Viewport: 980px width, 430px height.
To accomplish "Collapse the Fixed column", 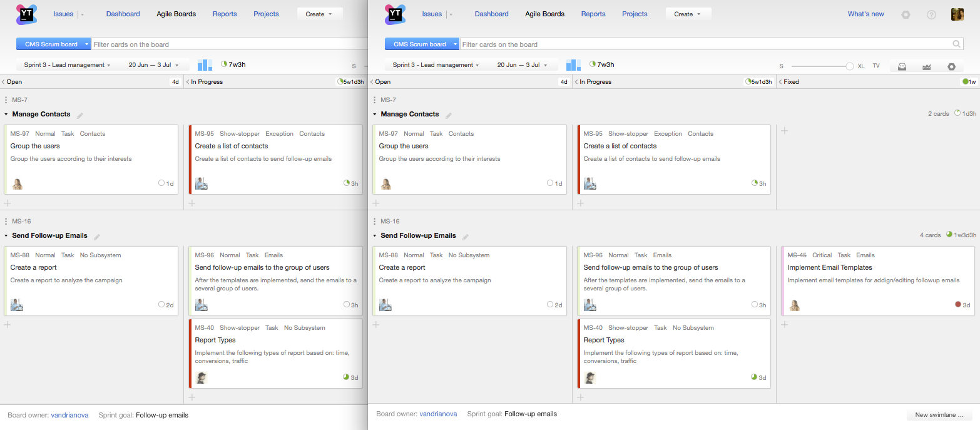I will pos(779,82).
